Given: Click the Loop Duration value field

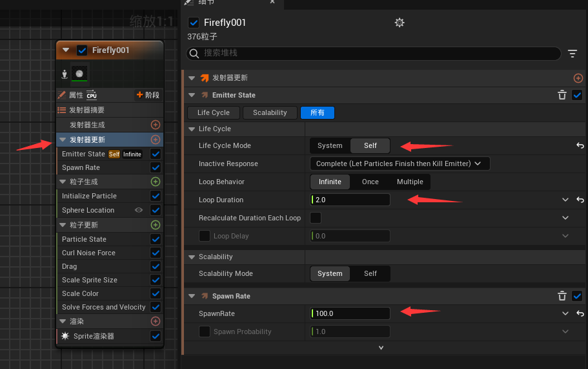Looking at the screenshot, I should [x=350, y=200].
